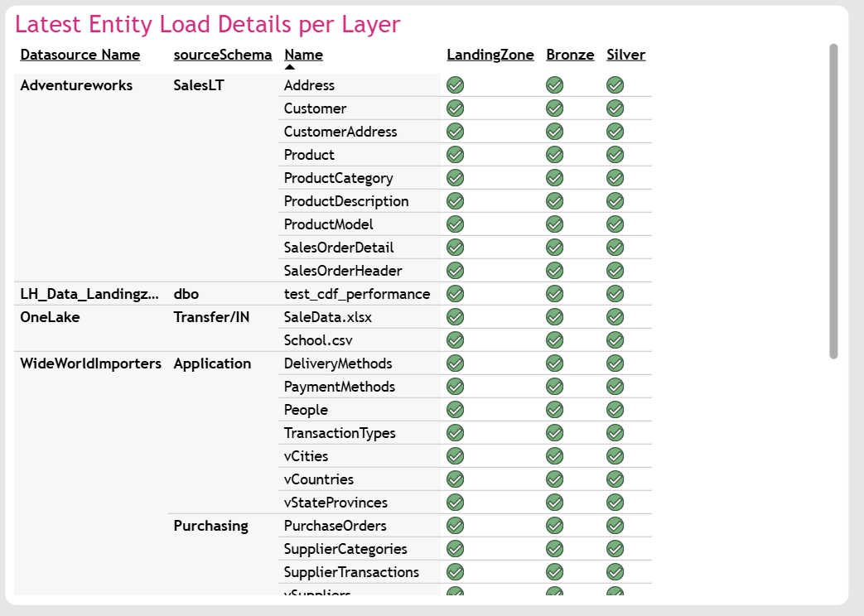The image size is (864, 616).
Task: Click the Latest Entity Load Details title
Action: [207, 24]
